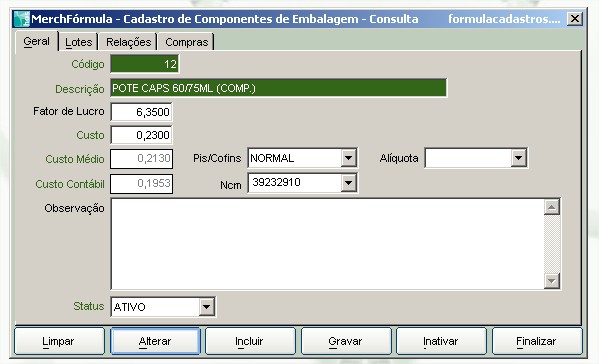Click the Custo field showing 0,2300
Screen dimensions: 599x364
(x=141, y=135)
